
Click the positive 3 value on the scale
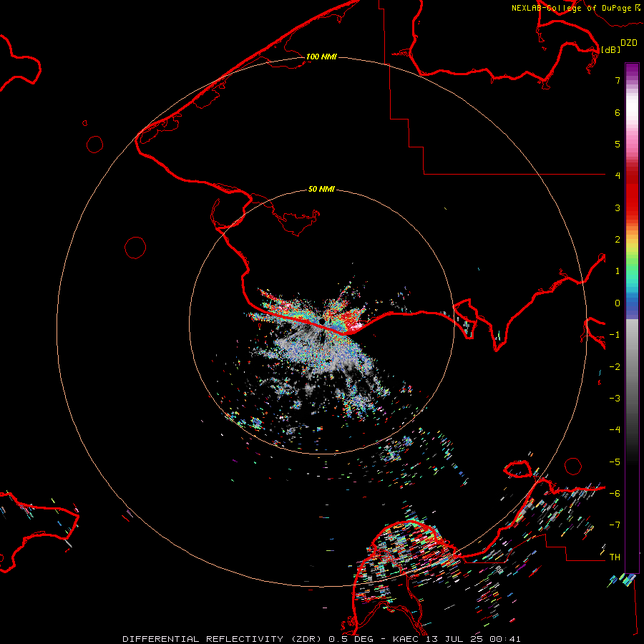[618, 208]
